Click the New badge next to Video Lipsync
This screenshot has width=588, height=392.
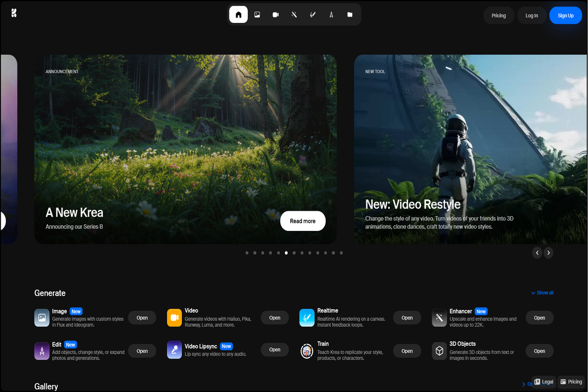pyautogui.click(x=226, y=346)
